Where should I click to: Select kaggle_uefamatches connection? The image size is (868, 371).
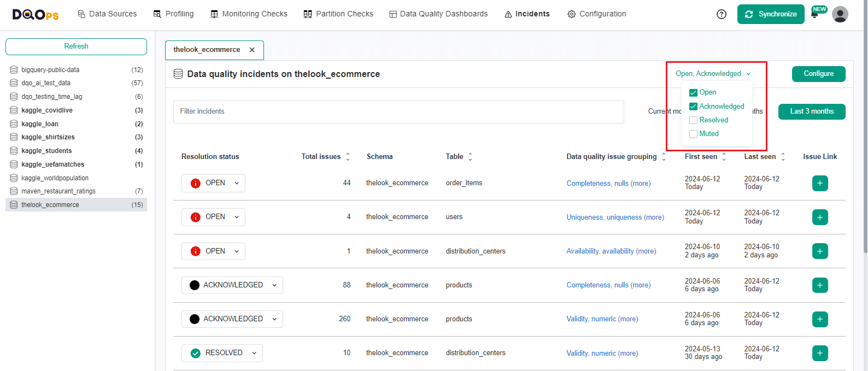(76, 164)
